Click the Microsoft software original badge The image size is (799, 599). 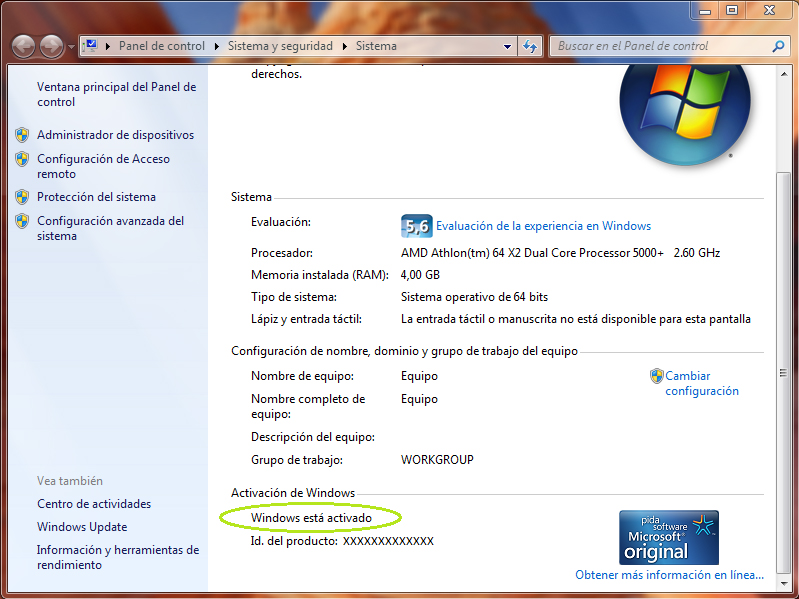669,537
